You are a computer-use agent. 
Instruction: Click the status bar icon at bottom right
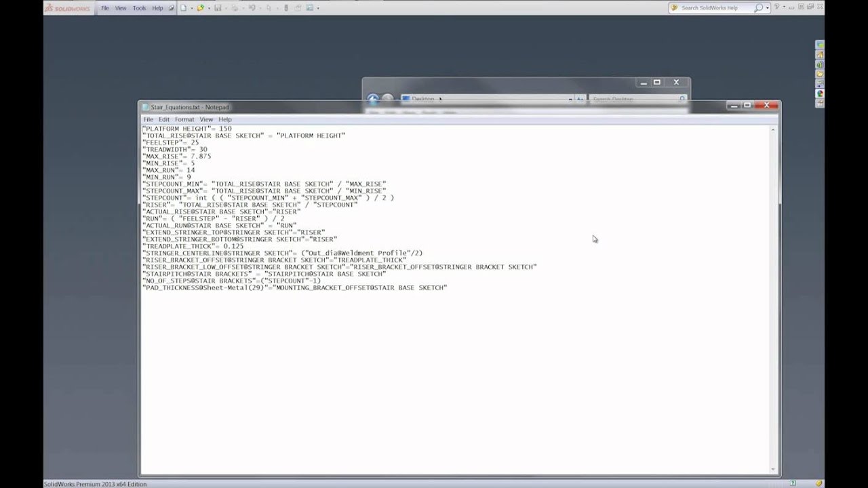[x=819, y=483]
